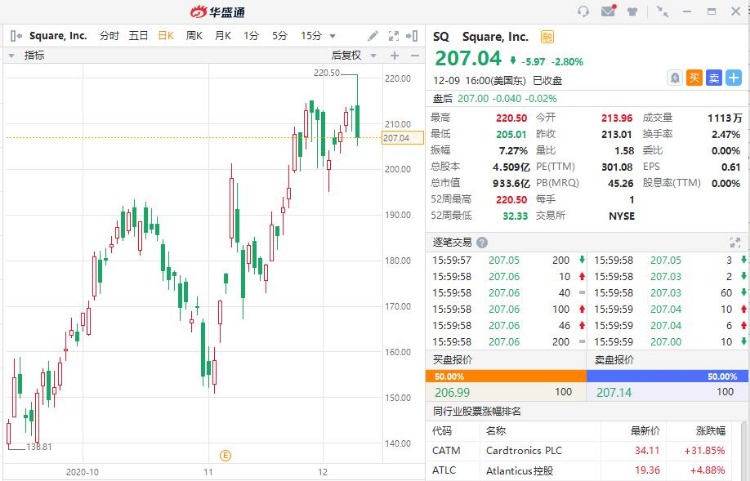750x481 pixels.
Task: Toggle fullscreen chart icon
Action: [x=394, y=36]
